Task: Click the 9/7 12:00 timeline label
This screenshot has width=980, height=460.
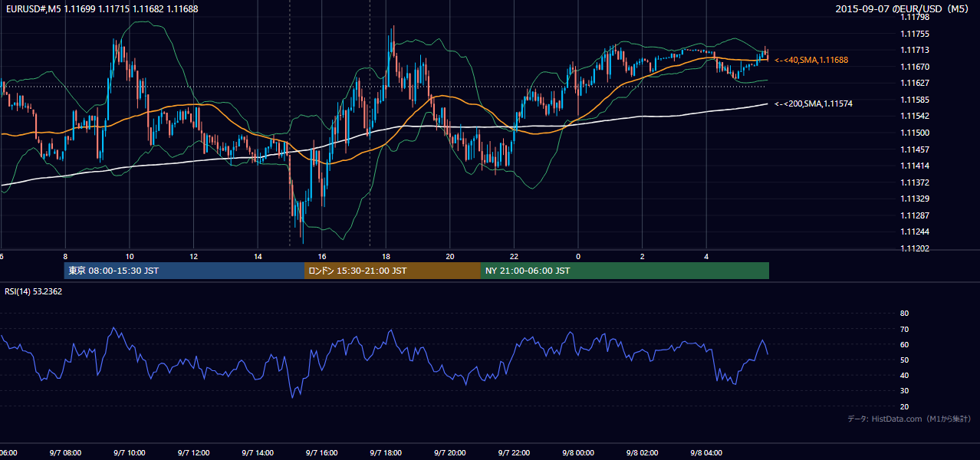Action: pyautogui.click(x=193, y=453)
